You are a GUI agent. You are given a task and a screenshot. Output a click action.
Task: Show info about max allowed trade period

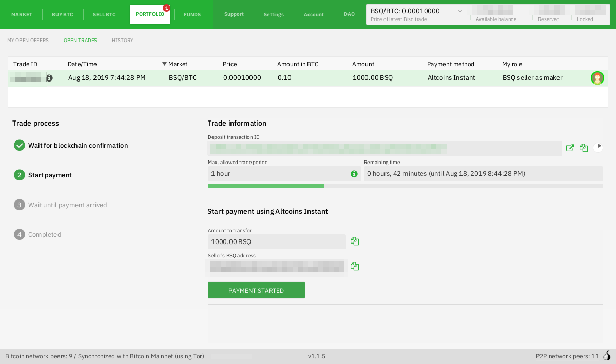click(x=354, y=174)
